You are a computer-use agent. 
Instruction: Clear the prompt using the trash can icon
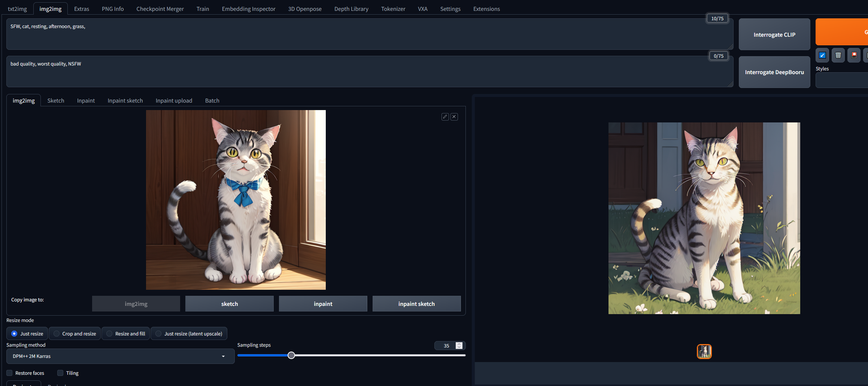pos(838,55)
